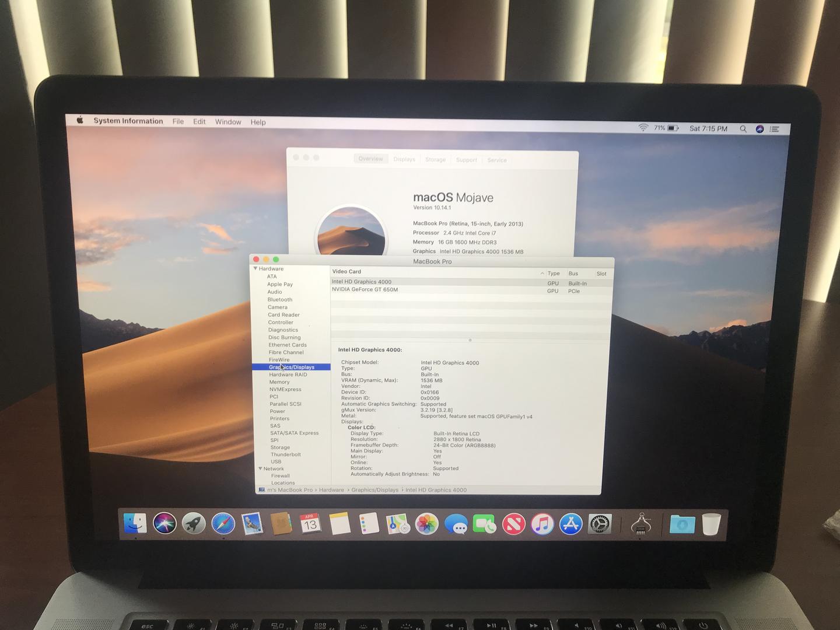840x630 pixels.
Task: Select Diagnostics in sidebar
Action: pos(283,330)
